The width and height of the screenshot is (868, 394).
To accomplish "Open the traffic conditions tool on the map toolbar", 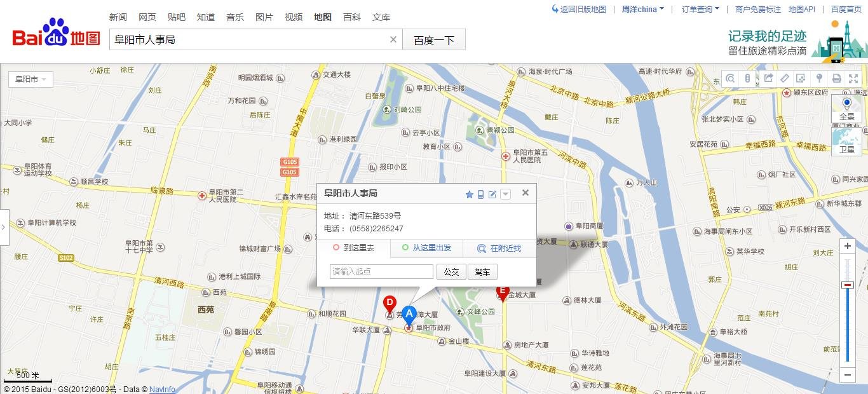I will 747,79.
